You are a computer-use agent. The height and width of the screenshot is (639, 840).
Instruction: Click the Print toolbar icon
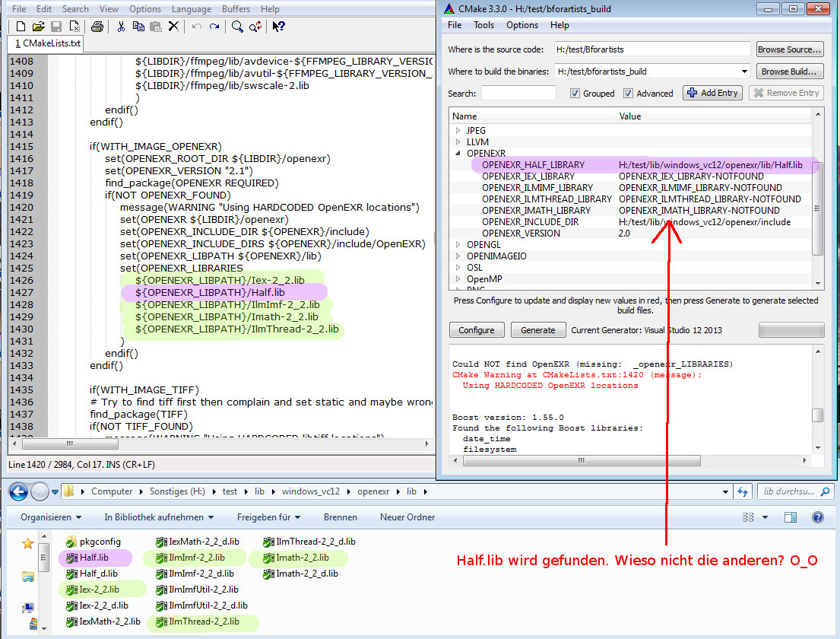click(97, 27)
